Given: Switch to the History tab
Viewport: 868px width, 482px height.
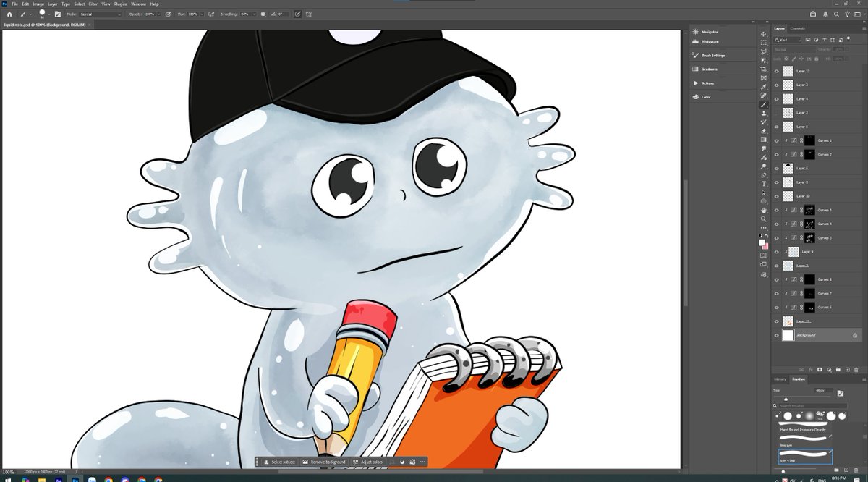Looking at the screenshot, I should pos(780,379).
